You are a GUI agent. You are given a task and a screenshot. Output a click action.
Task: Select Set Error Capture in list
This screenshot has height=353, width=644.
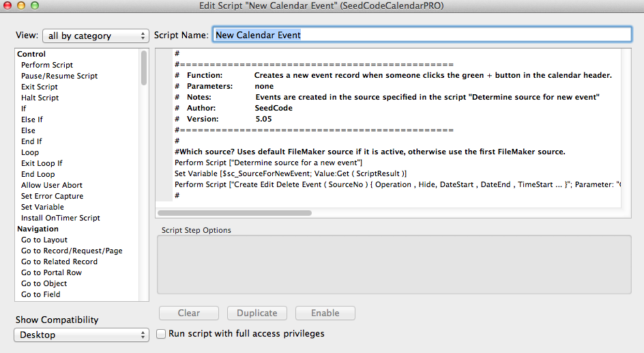pyautogui.click(x=52, y=196)
